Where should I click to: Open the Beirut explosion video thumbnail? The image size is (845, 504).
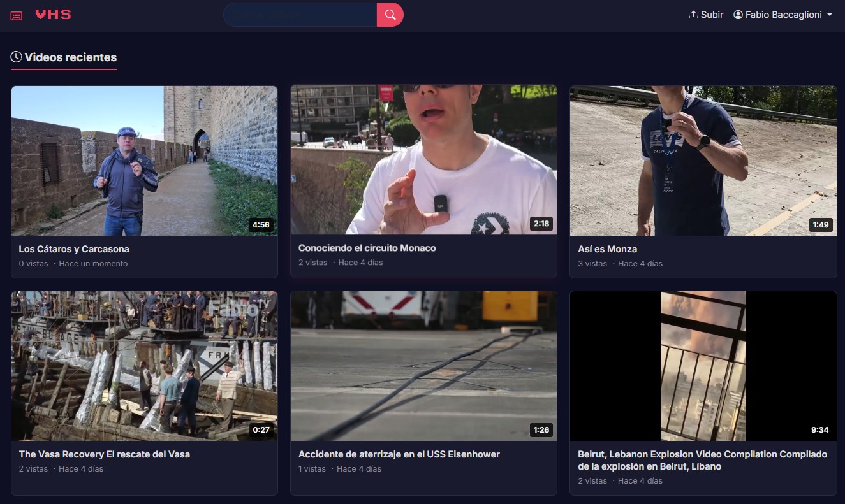click(x=703, y=366)
